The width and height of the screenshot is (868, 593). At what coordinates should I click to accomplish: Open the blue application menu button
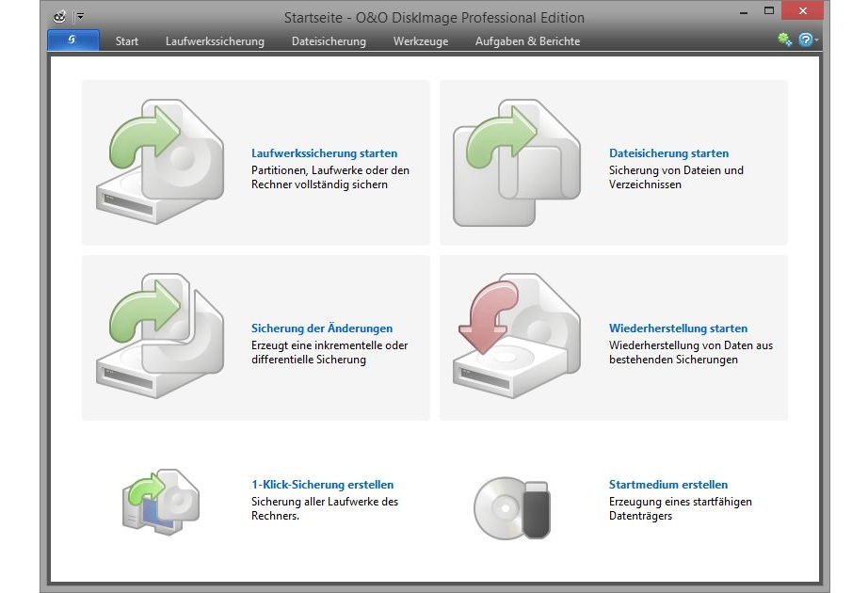point(73,40)
